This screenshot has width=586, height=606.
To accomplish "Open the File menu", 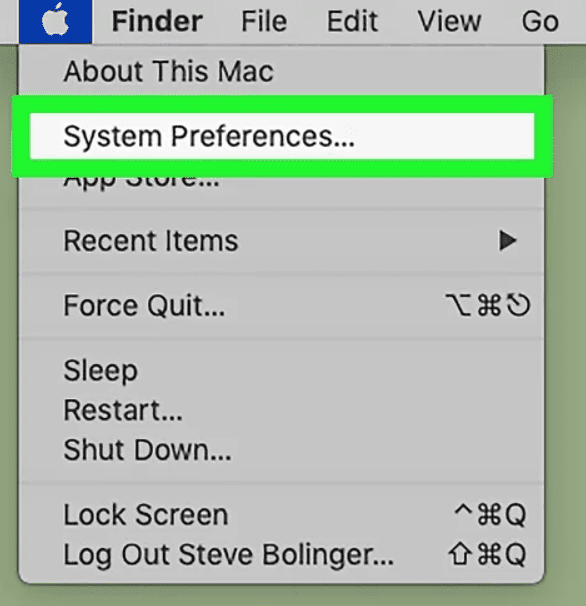I will pos(264,21).
